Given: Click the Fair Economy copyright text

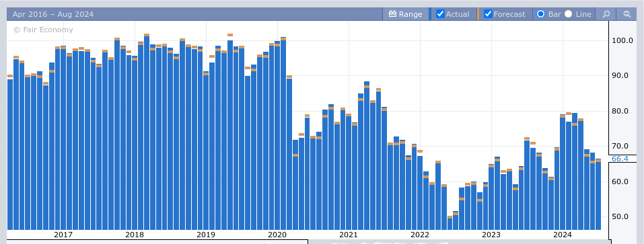Looking at the screenshot, I should (x=43, y=30).
